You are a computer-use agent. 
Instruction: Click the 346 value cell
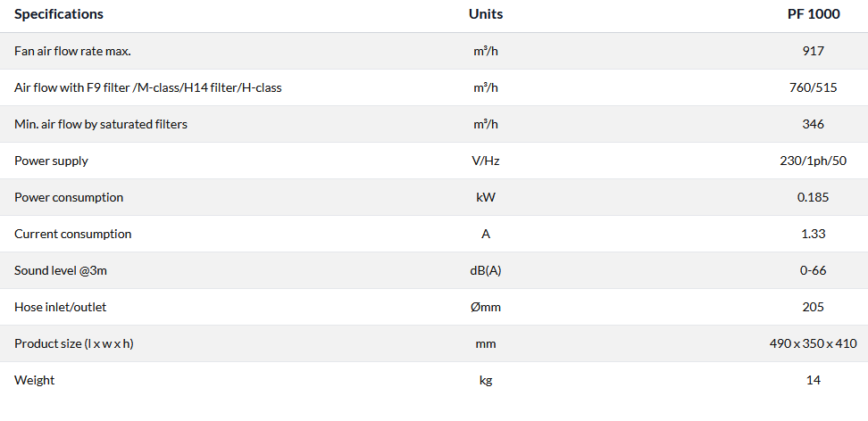[813, 124]
